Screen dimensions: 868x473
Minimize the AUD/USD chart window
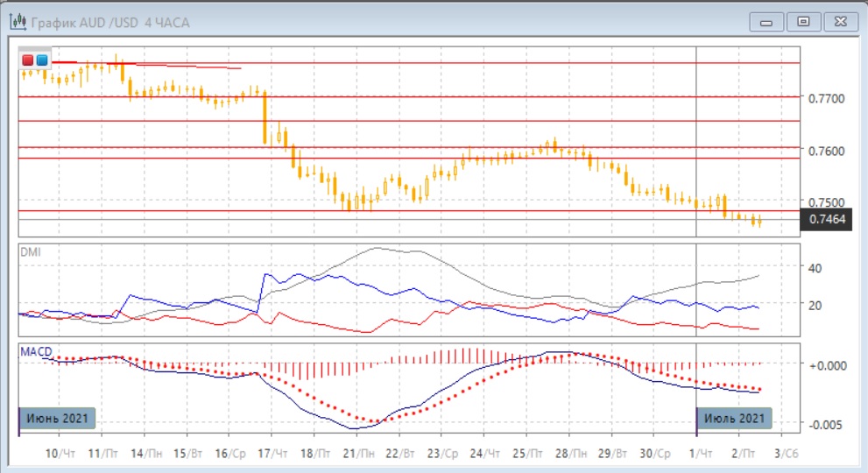[766, 22]
